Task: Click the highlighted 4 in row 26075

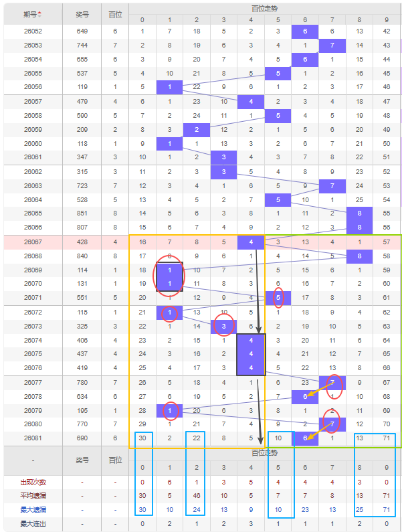Action: click(251, 354)
